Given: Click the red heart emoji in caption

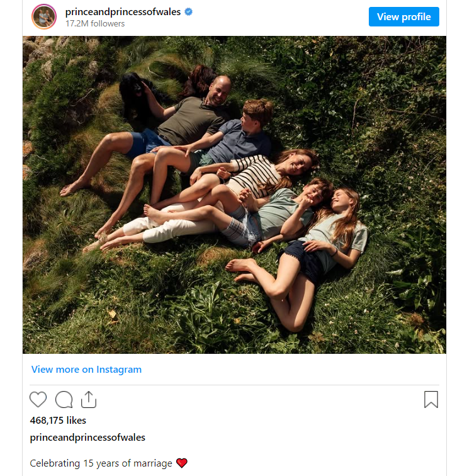Looking at the screenshot, I should [182, 463].
